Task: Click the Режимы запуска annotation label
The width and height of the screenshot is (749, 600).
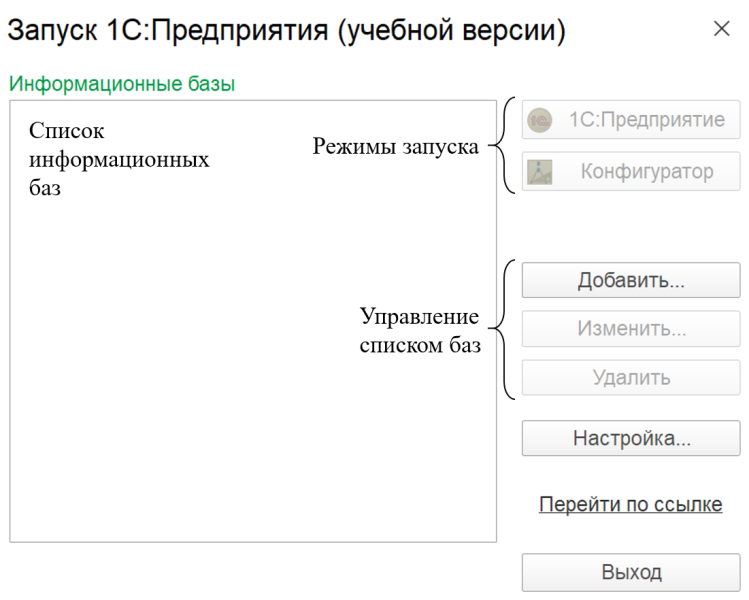Action: [x=396, y=147]
